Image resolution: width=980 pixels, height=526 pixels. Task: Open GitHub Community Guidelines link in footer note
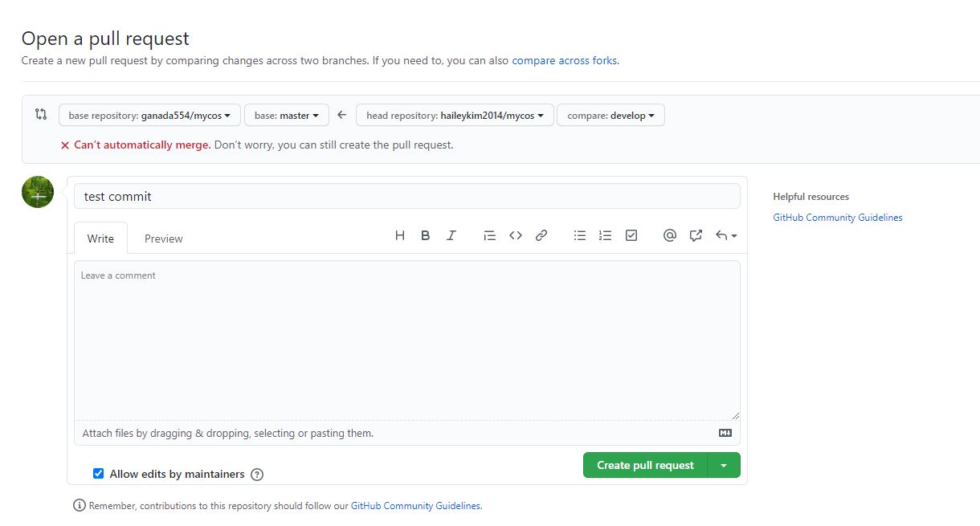(415, 506)
